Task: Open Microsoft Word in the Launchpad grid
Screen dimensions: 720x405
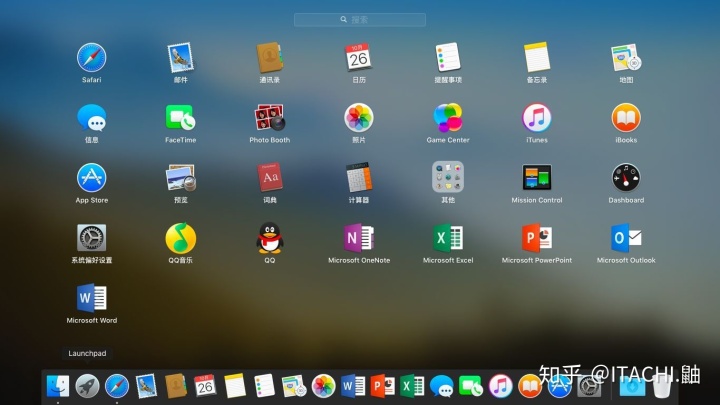Action: (91, 298)
